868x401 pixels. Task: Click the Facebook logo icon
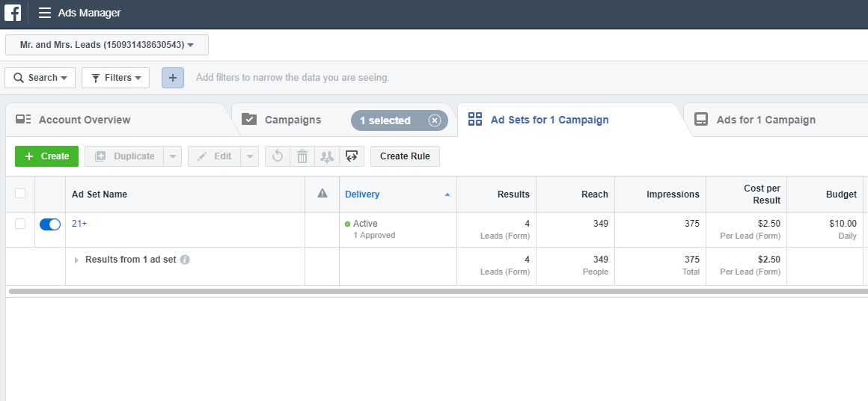(13, 12)
